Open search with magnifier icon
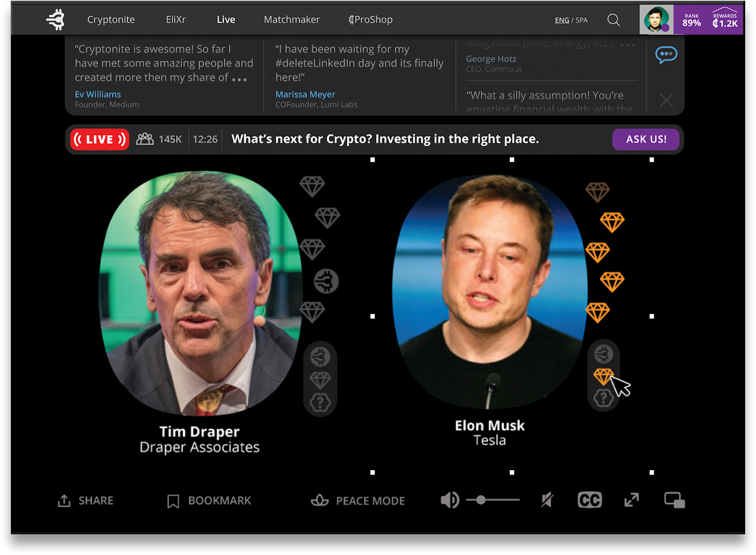This screenshot has height=555, width=756. pos(613,20)
